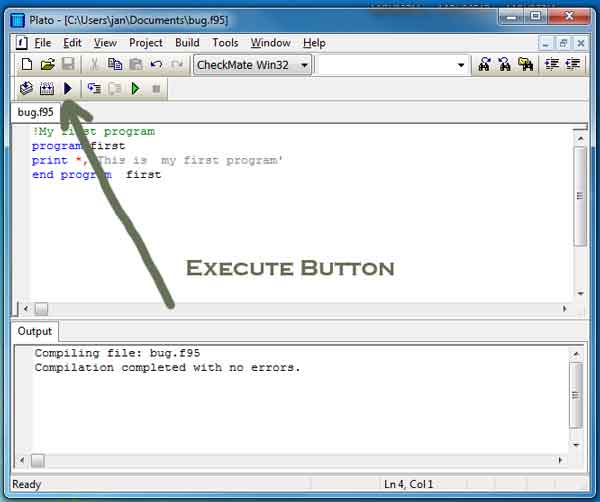Viewport: 600px width, 502px height.
Task: Undo the last edit
Action: [156, 64]
